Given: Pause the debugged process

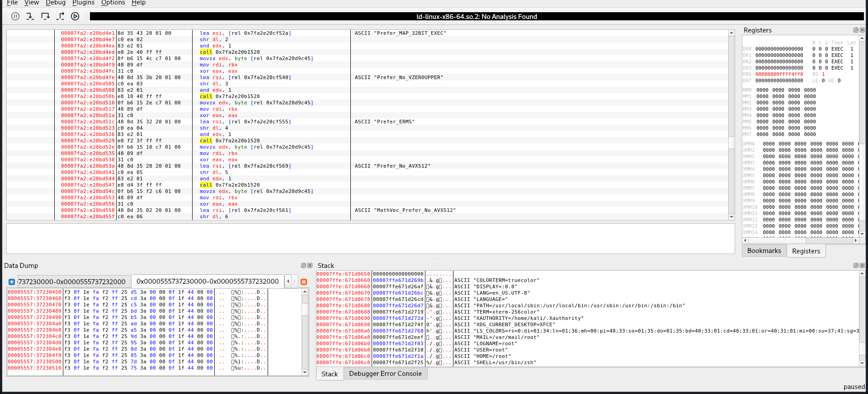Looking at the screenshot, I should [x=15, y=16].
